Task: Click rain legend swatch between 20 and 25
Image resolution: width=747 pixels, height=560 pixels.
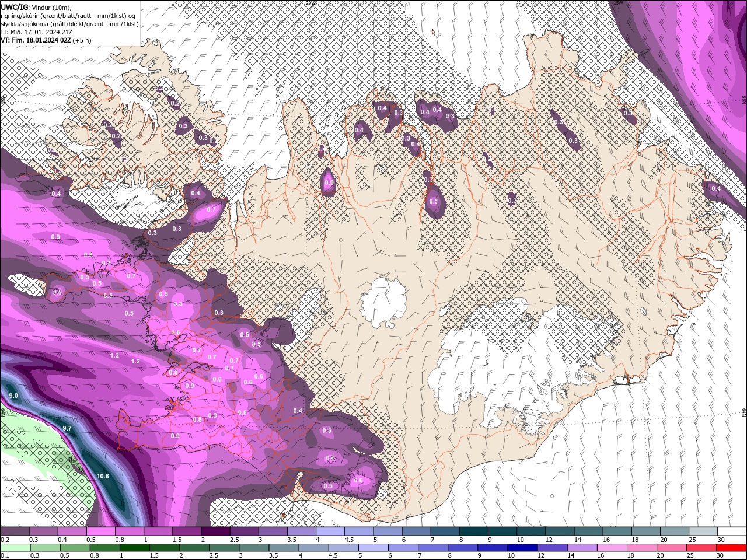Action: click(671, 548)
